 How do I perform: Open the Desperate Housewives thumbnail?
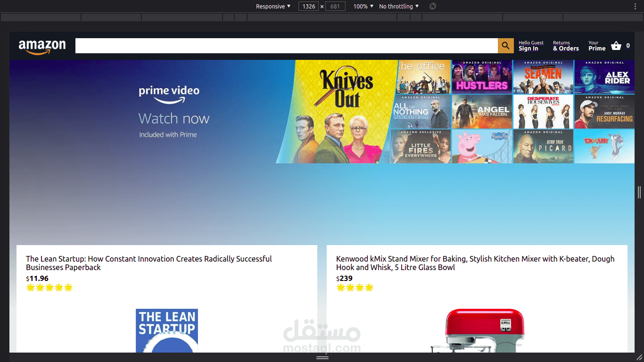coord(543,112)
